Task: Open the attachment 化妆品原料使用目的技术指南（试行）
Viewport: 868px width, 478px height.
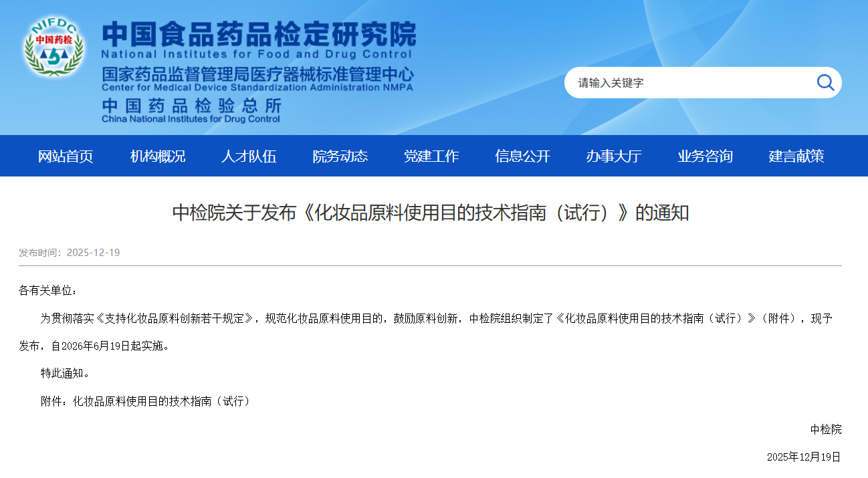Action: coord(161,401)
